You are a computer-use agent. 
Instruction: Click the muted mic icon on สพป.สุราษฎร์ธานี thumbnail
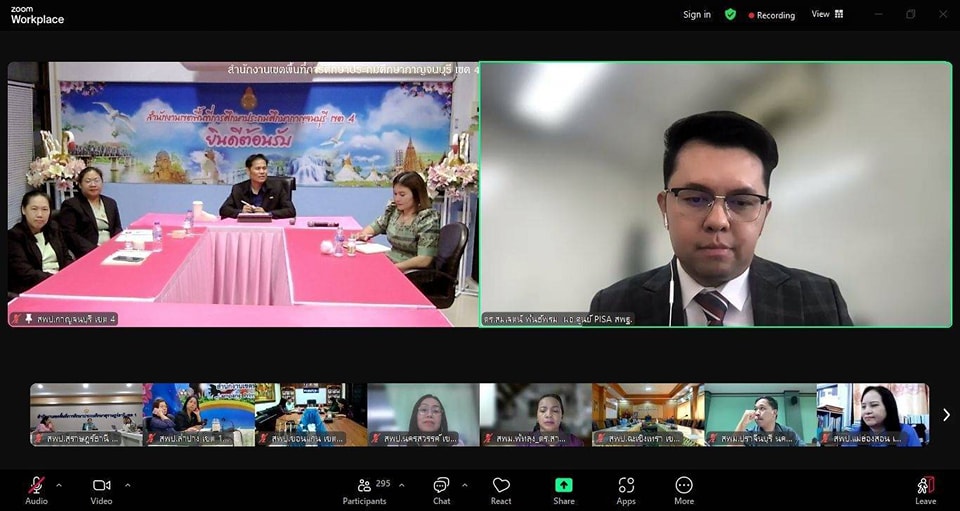pyautogui.click(x=39, y=438)
